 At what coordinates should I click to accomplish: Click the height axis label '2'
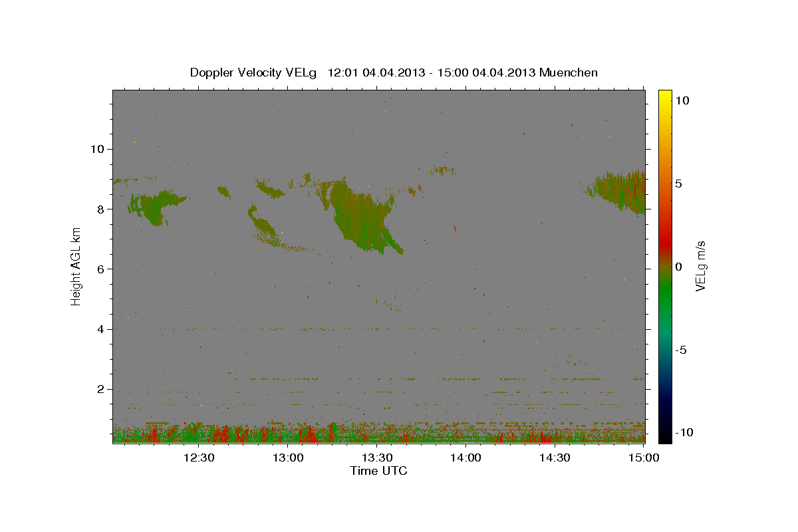tap(100, 389)
